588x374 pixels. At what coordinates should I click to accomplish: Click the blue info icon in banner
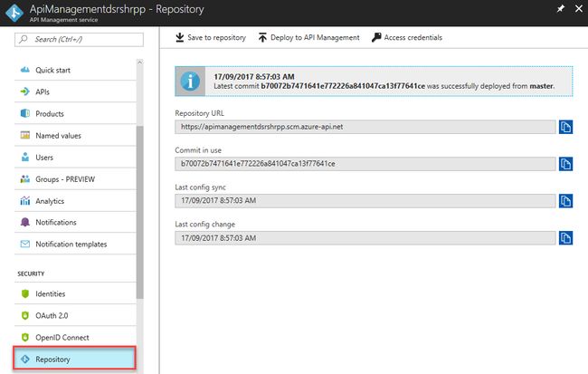pyautogui.click(x=190, y=82)
